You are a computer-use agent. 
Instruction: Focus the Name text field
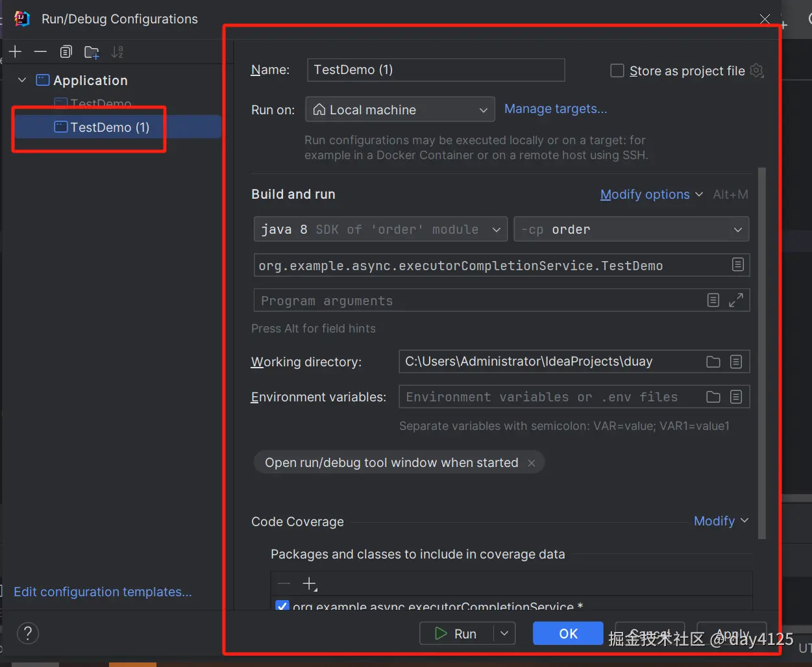click(436, 70)
